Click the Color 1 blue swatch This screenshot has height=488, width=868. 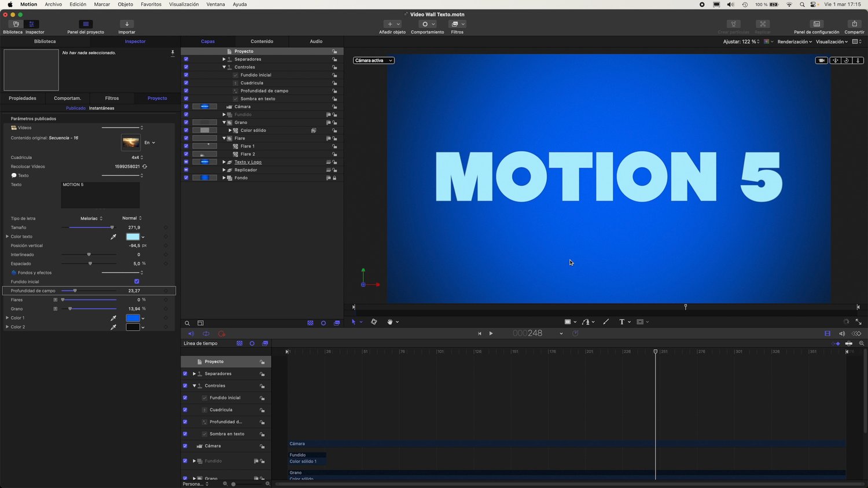pos(133,318)
